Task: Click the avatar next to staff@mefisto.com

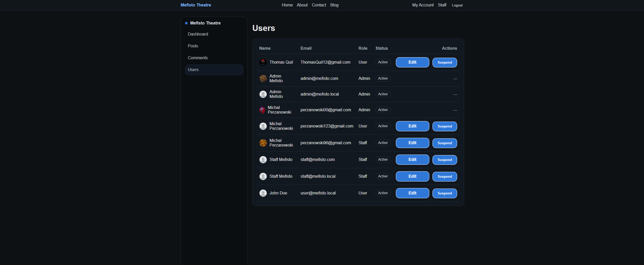Action: click(263, 160)
